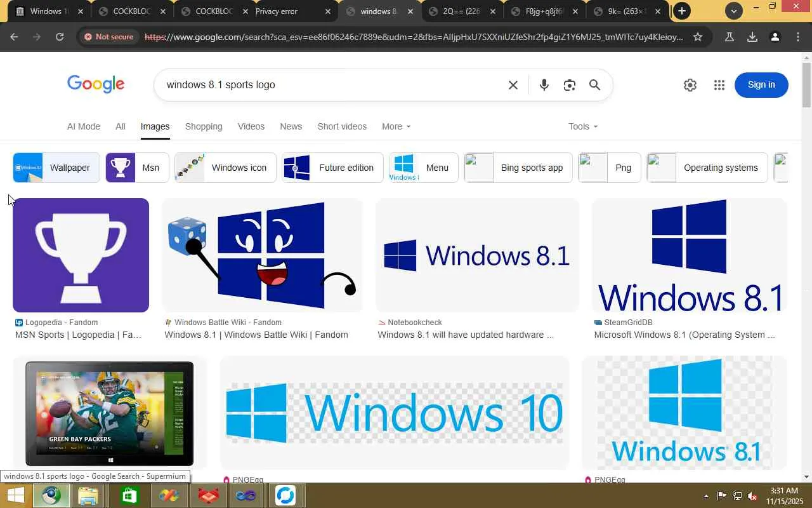
Task: Click the muted volume tray icon
Action: tap(752, 496)
